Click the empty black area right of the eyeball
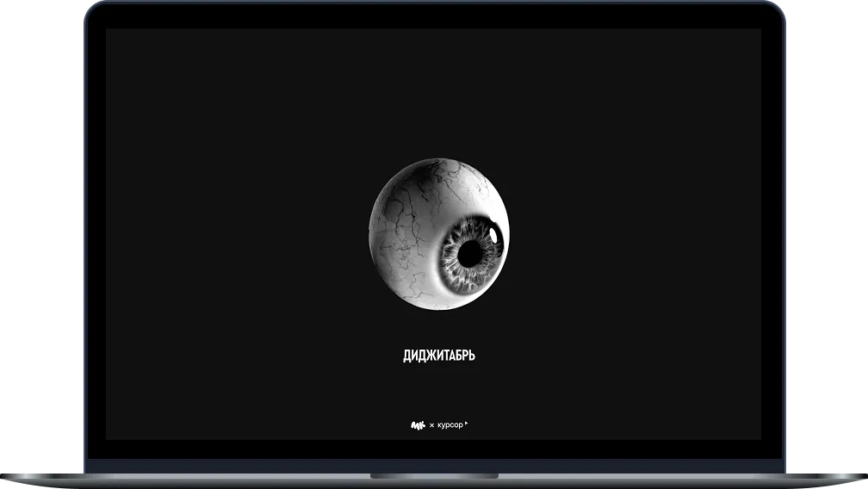 click(x=637, y=234)
